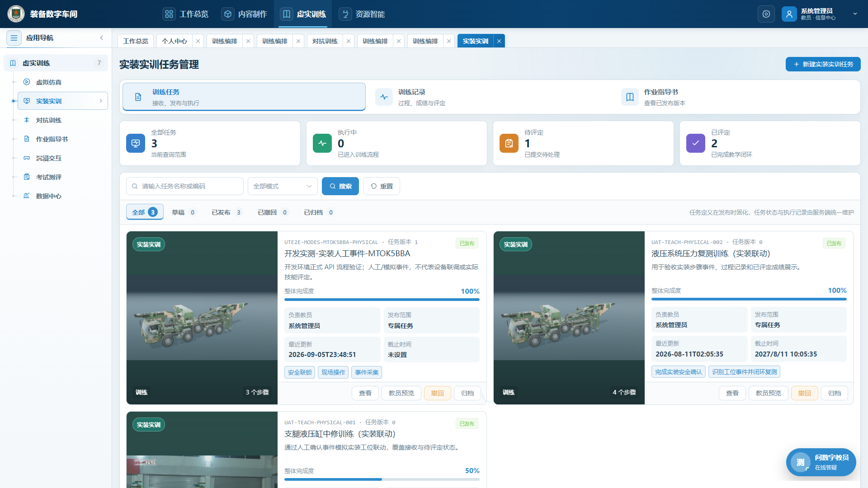
Task: Expand the 实装实训 sidebar chevron
Action: tap(101, 101)
